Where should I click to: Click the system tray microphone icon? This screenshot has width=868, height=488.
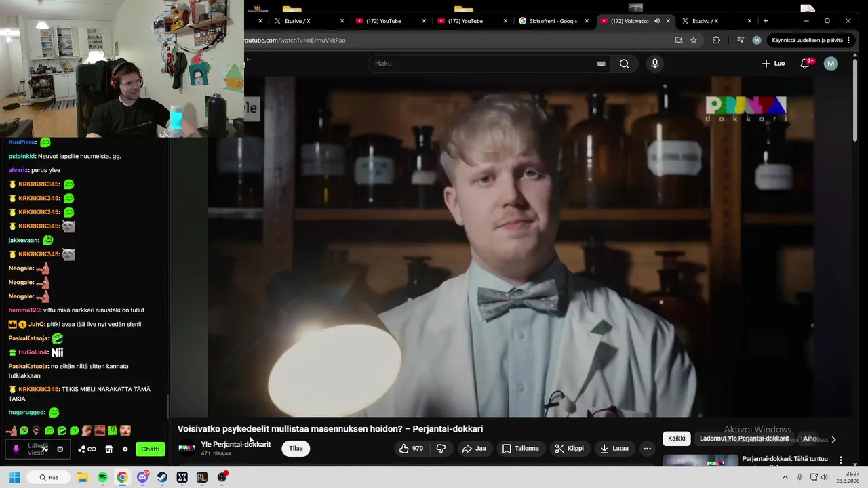pos(800,477)
